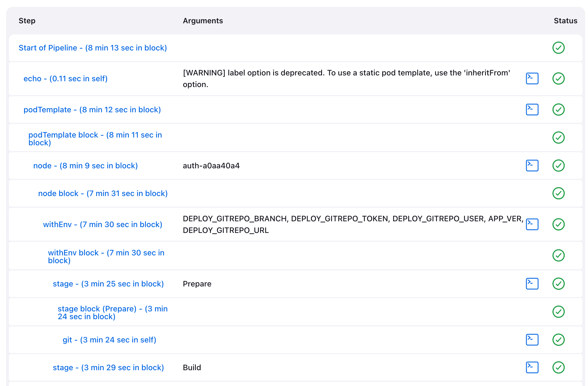View console output for git step
Image resolution: width=588 pixels, height=386 pixels.
[532, 340]
